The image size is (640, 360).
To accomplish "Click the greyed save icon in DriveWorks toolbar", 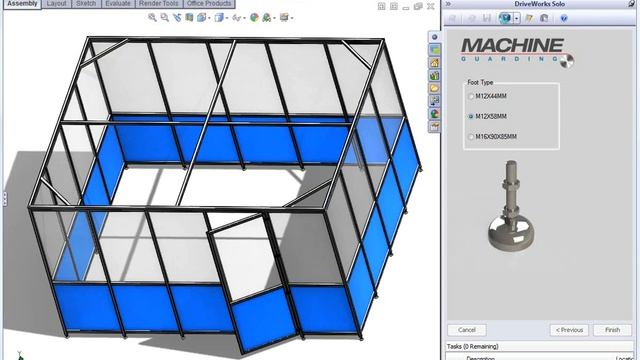I will (x=487, y=18).
